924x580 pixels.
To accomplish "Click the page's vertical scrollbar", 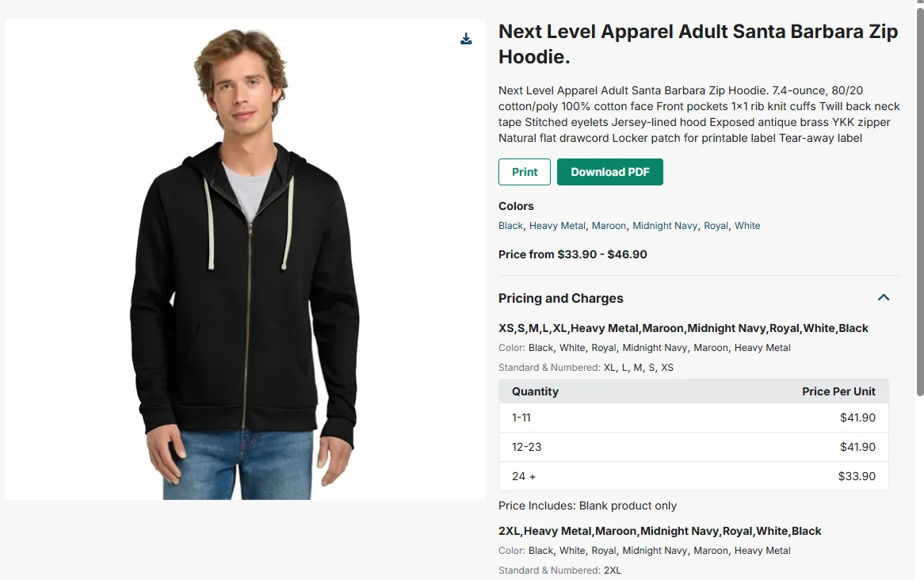I will pyautogui.click(x=919, y=198).
